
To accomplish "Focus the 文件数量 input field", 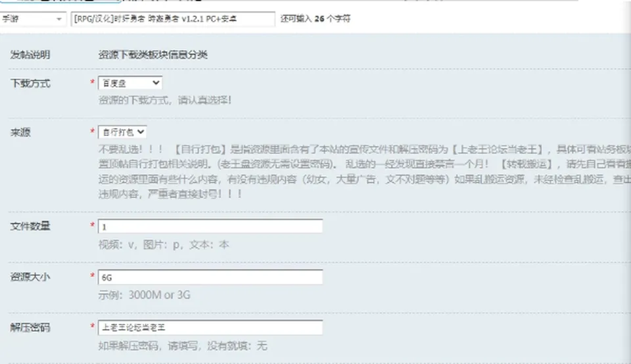I will click(x=210, y=227).
